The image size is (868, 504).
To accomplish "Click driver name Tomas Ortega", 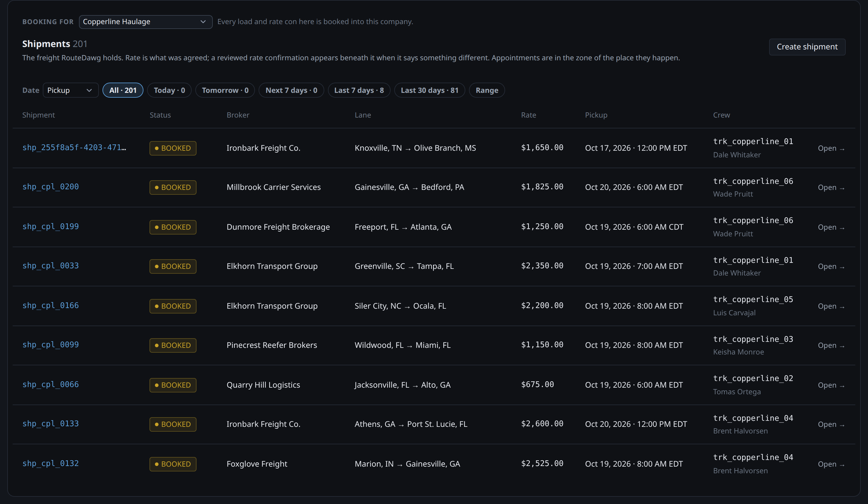I will pyautogui.click(x=737, y=392).
